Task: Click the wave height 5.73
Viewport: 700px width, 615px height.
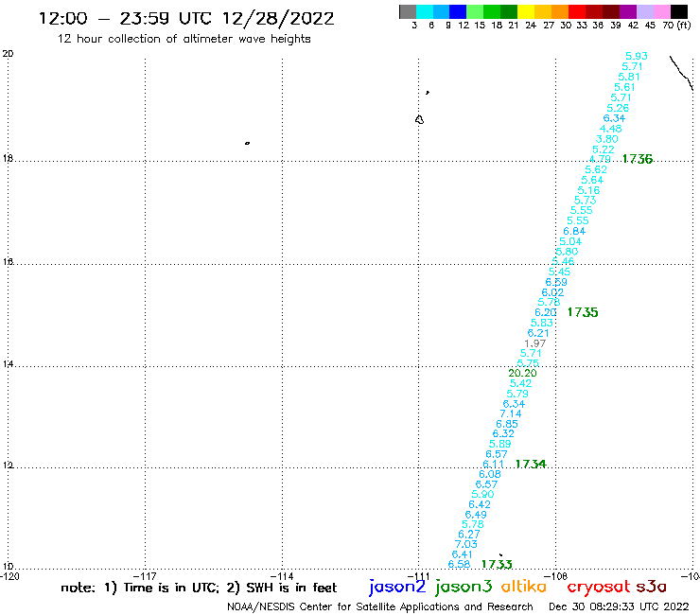Action: (586, 201)
